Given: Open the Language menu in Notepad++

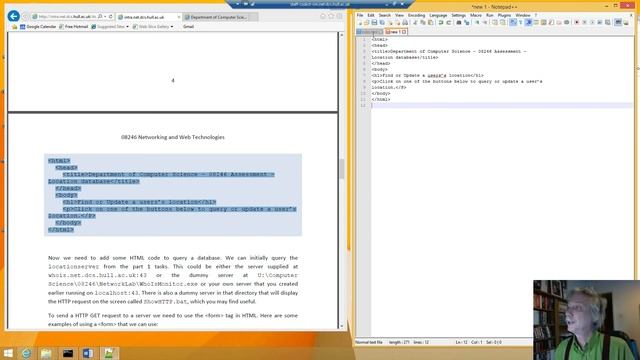Looking at the screenshot, I should coord(438,15).
